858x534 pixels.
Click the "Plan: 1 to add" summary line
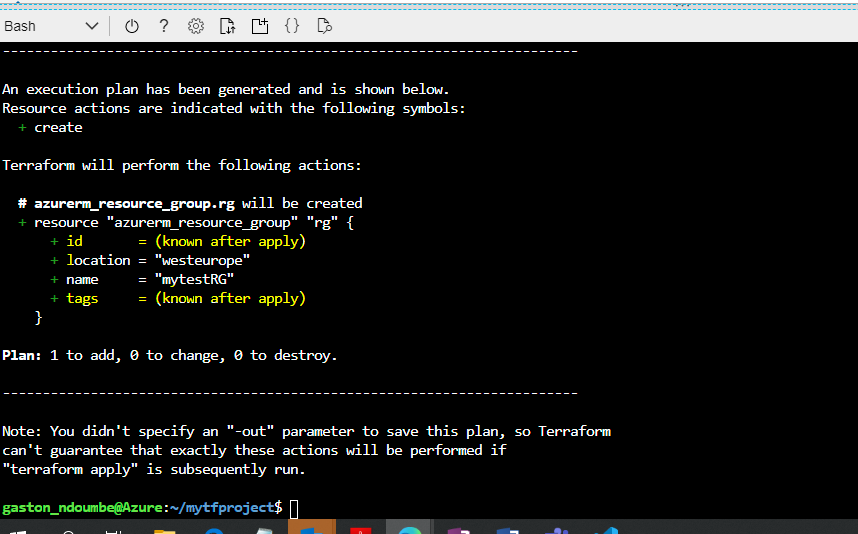click(170, 356)
